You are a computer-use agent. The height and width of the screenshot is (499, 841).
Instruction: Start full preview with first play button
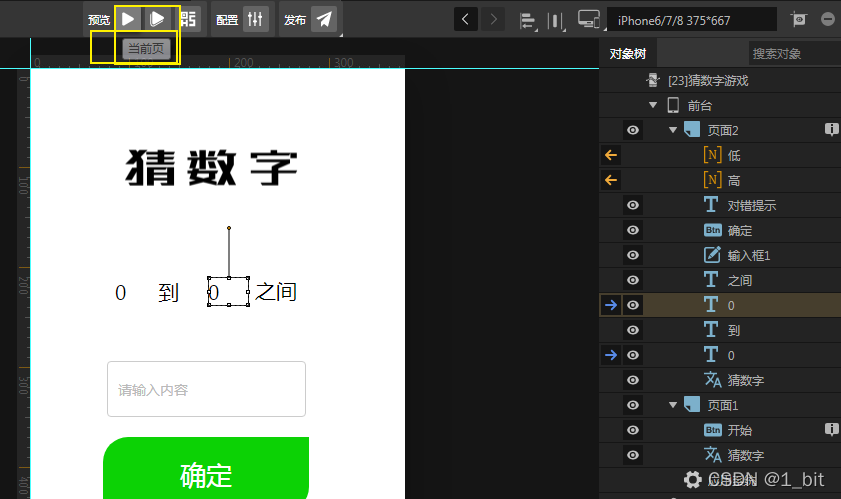(128, 19)
